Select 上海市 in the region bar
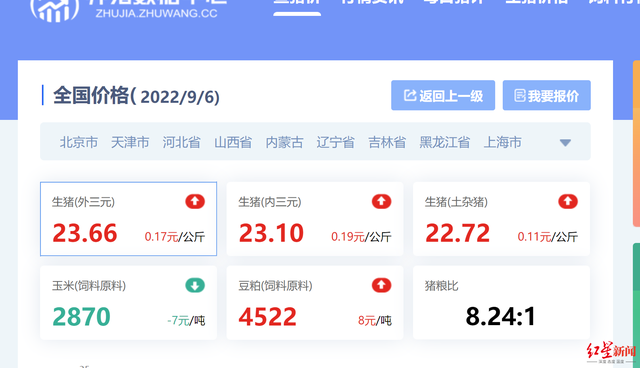Image resolution: width=640 pixels, height=368 pixels. point(502,142)
